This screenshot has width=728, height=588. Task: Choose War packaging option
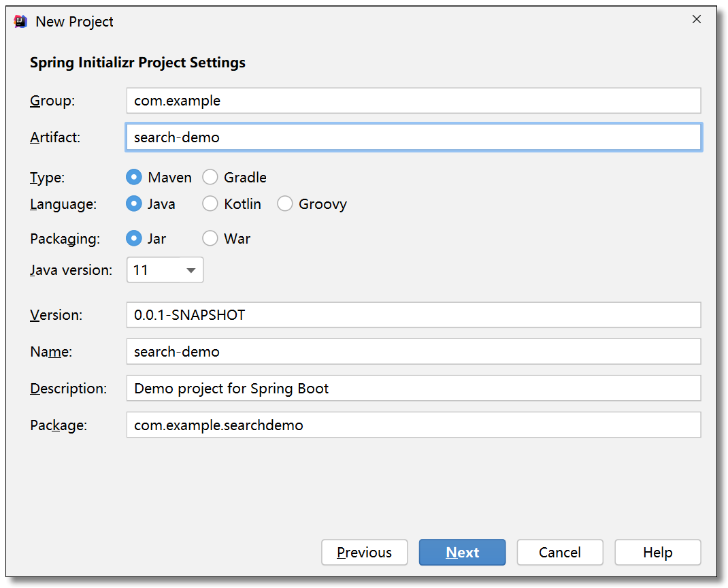pyautogui.click(x=210, y=238)
